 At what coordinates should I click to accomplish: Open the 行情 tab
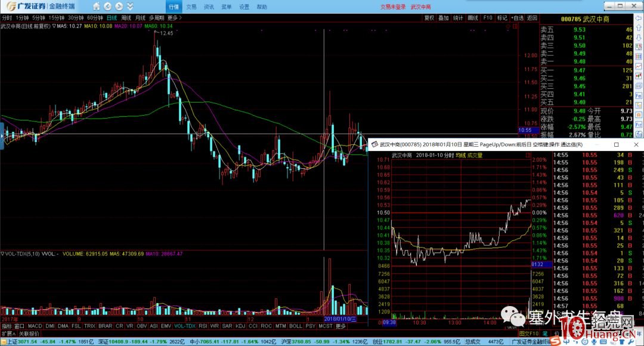click(x=174, y=7)
